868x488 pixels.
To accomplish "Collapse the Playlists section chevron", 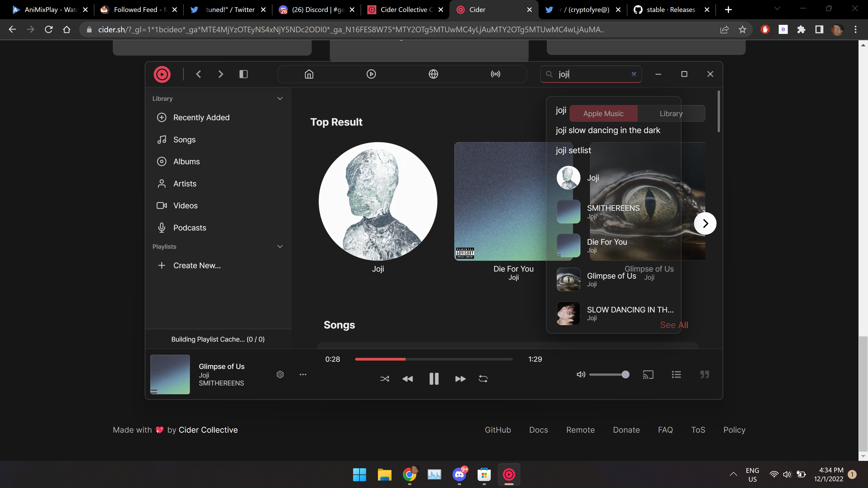I will (280, 246).
